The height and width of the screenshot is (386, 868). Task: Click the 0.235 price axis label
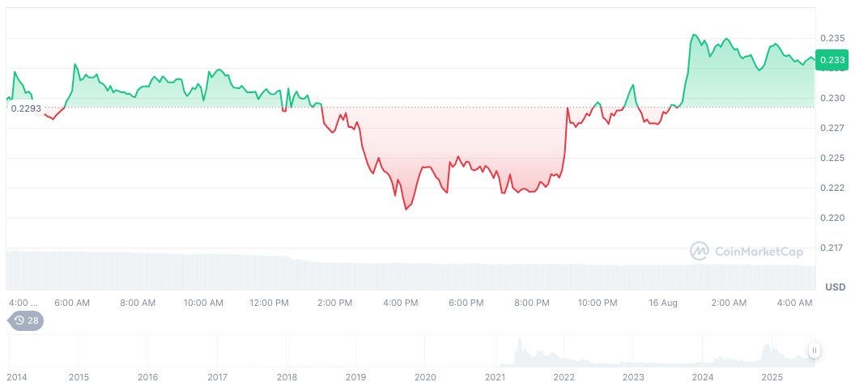pyautogui.click(x=832, y=38)
